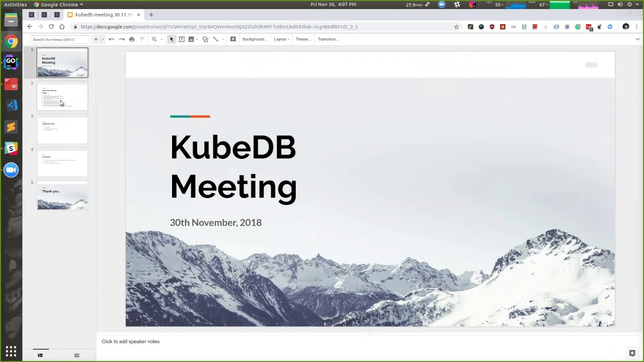Show the menus with the toolbar chevron

637,39
